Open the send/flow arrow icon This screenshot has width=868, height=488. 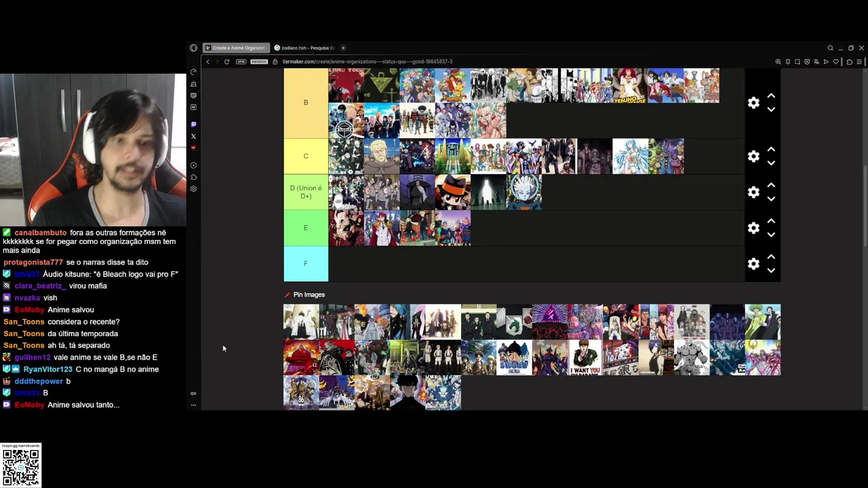pyautogui.click(x=827, y=62)
